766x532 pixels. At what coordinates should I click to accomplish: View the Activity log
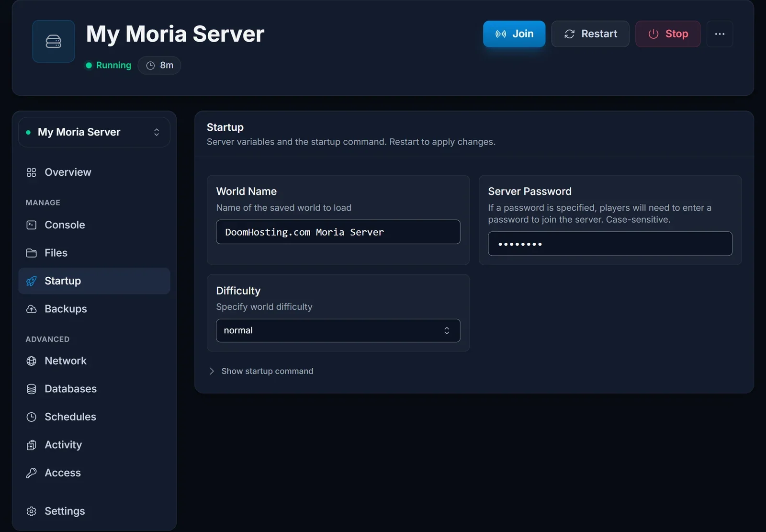tap(94, 445)
